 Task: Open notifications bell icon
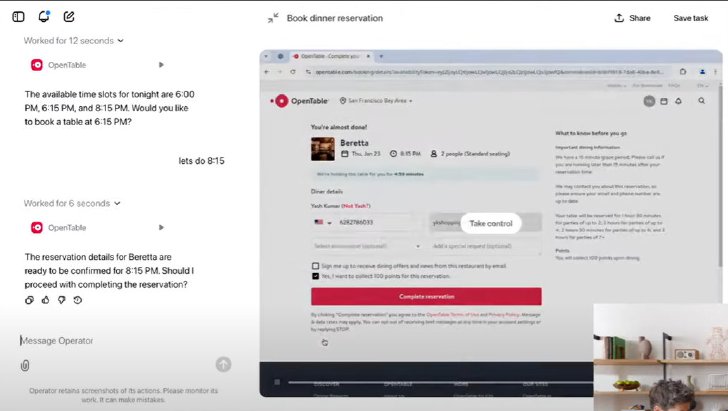pyautogui.click(x=44, y=17)
